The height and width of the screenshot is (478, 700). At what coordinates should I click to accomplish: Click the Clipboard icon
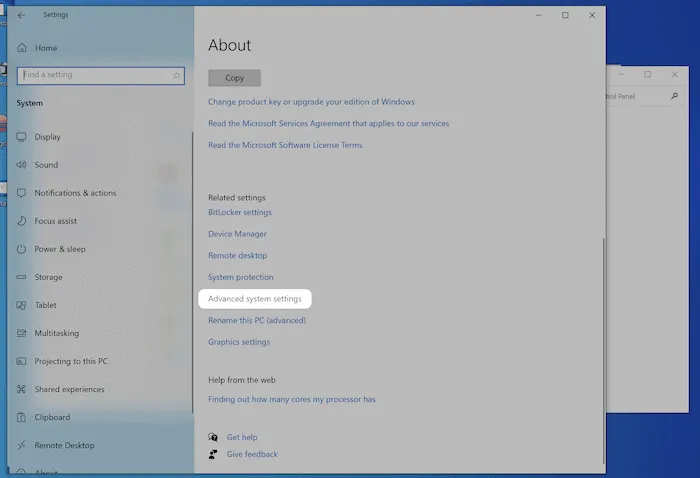click(x=21, y=417)
